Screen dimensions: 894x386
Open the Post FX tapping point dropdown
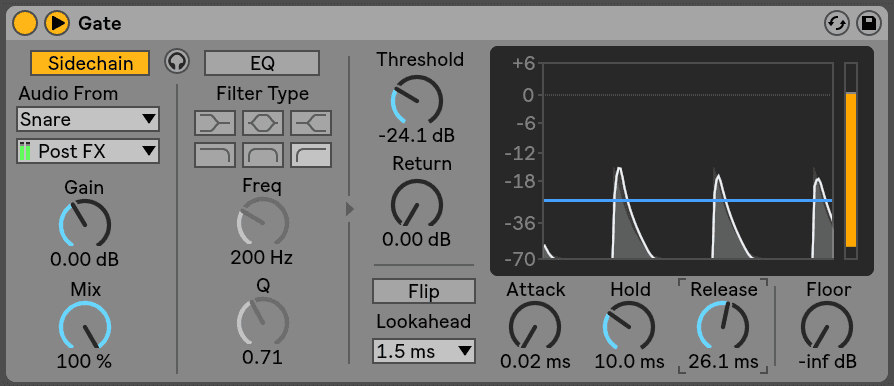[88, 151]
